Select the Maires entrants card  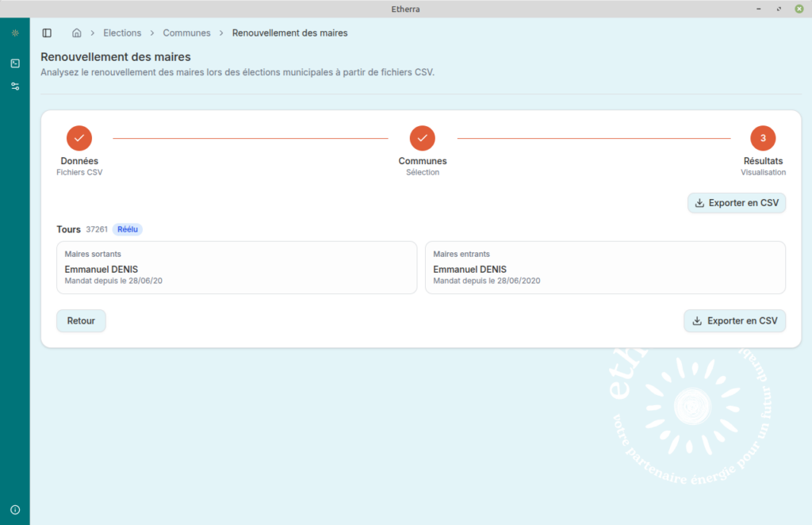(605, 268)
